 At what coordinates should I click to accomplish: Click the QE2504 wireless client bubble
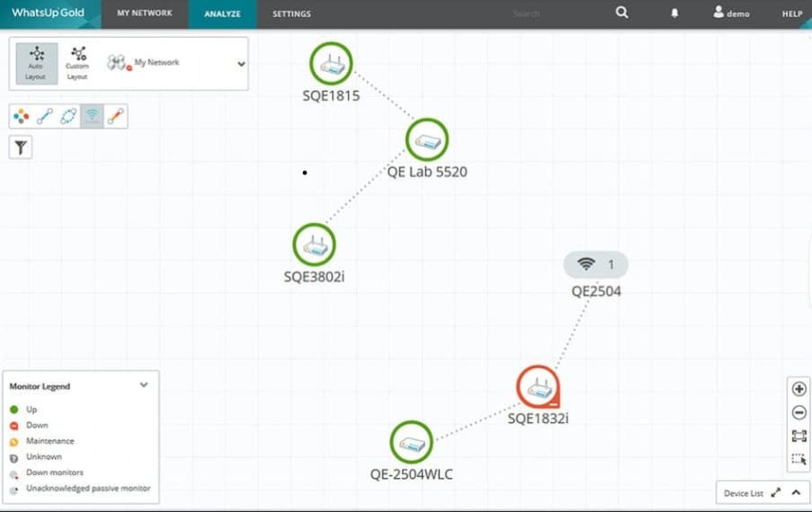595,265
